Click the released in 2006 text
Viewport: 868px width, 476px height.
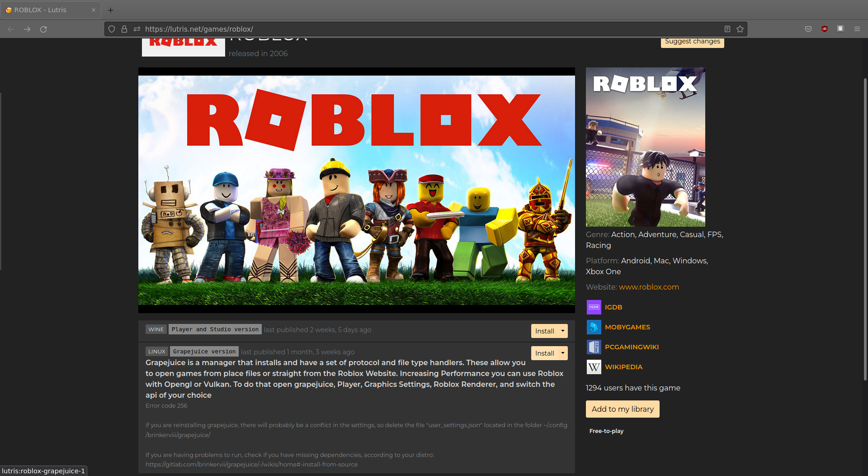(258, 53)
